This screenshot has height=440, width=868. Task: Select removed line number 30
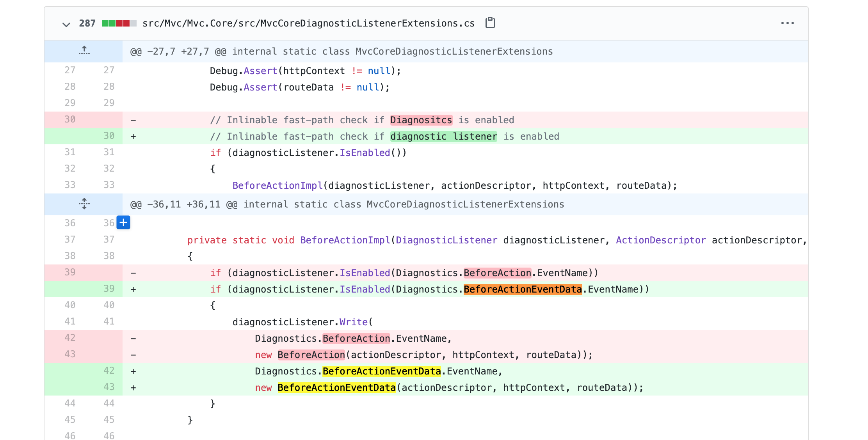point(70,119)
